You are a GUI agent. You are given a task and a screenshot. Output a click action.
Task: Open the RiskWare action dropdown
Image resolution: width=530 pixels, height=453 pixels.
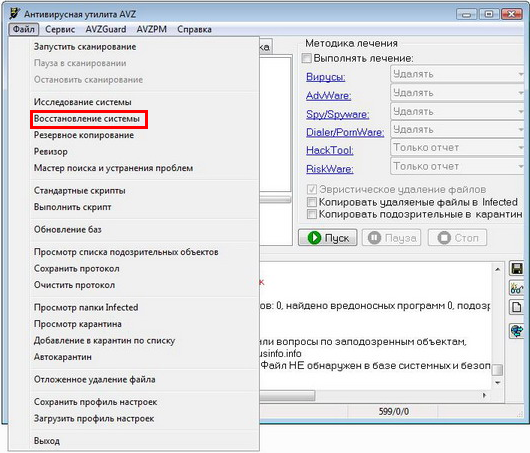point(458,166)
